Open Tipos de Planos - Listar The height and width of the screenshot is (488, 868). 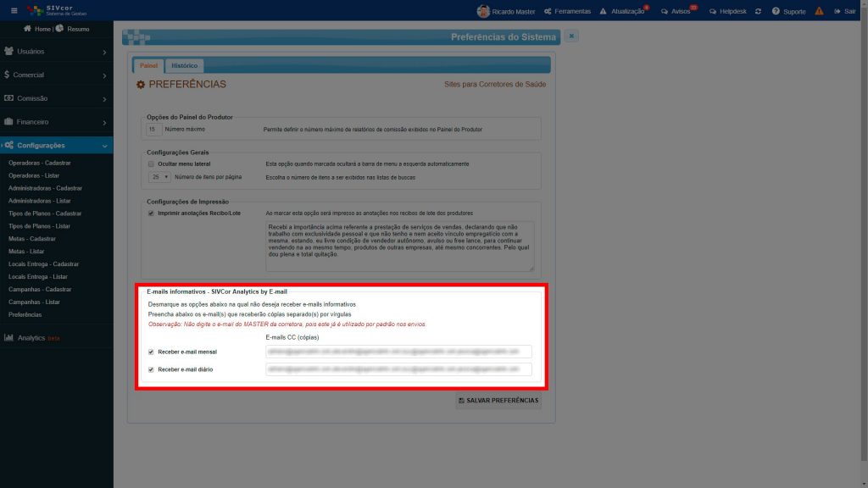tap(39, 225)
